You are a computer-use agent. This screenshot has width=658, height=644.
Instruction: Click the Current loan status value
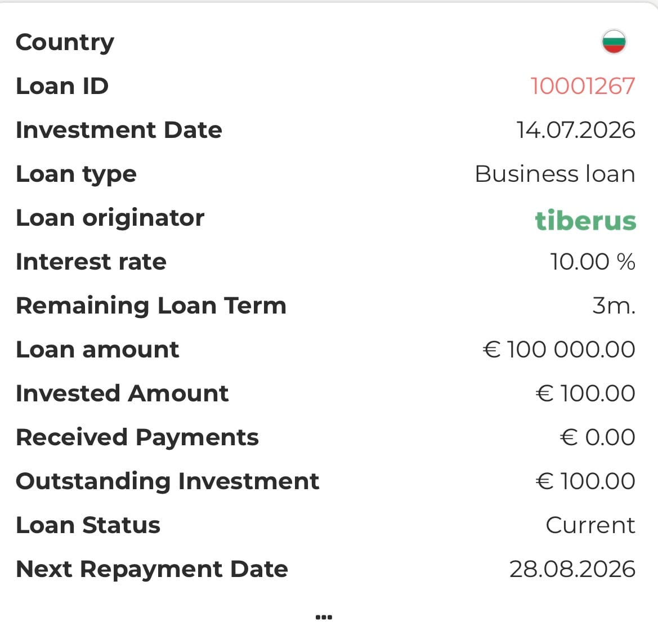[590, 525]
